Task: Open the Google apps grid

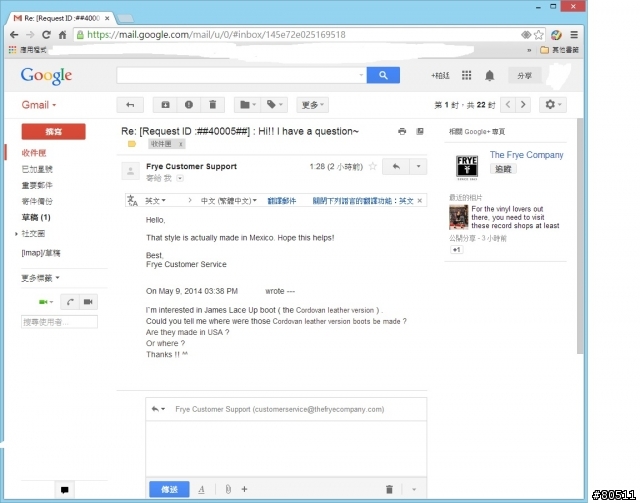Action: 467,75
